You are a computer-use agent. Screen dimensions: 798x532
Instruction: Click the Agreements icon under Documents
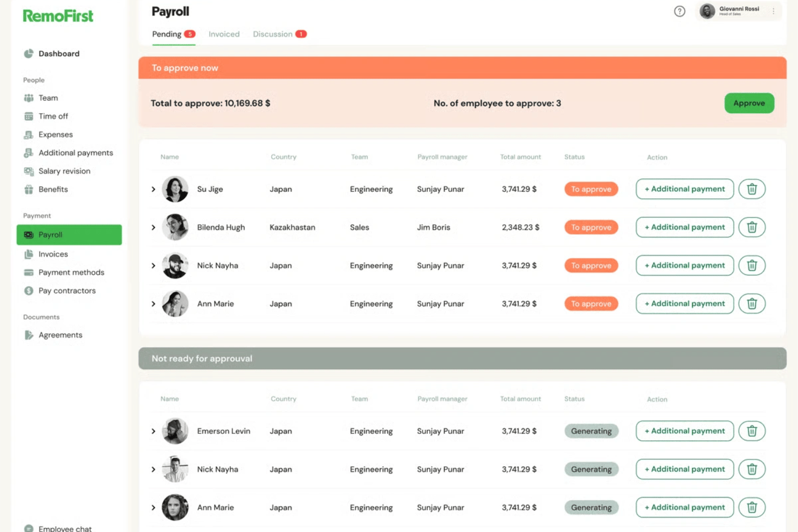point(29,335)
